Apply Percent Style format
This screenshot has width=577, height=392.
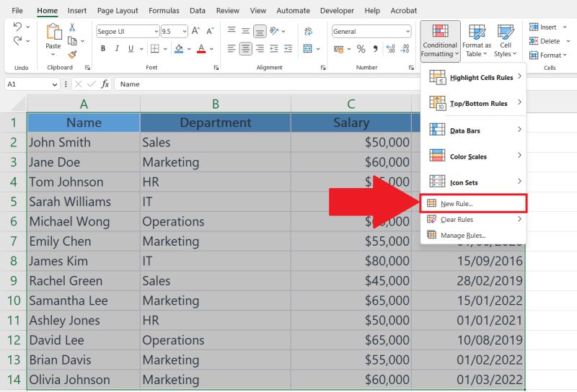pos(361,48)
